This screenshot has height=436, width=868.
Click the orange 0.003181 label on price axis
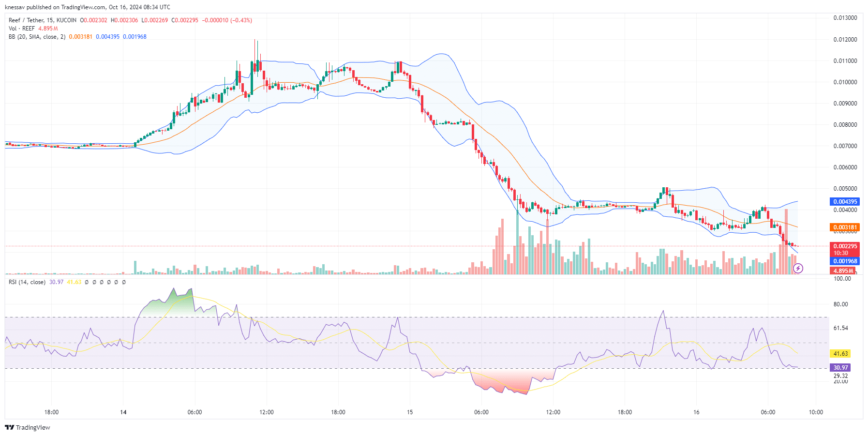coord(845,227)
